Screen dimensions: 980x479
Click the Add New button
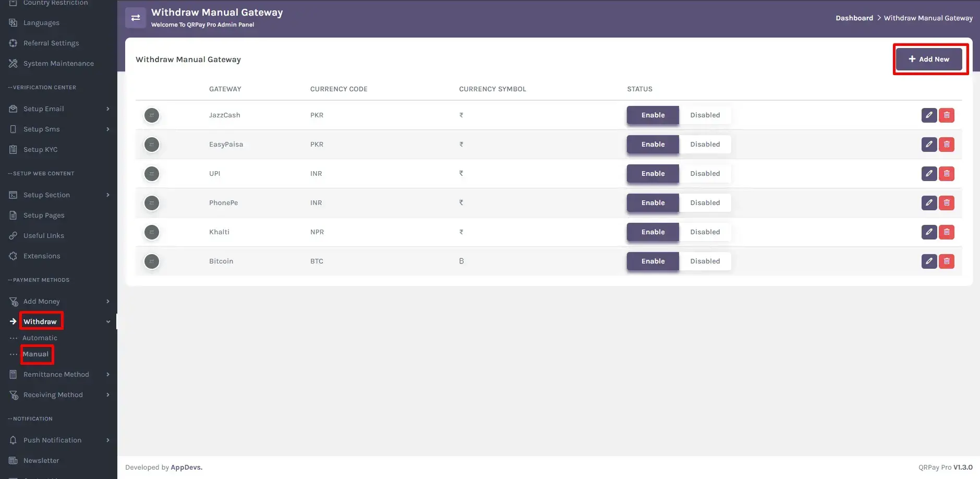point(929,59)
